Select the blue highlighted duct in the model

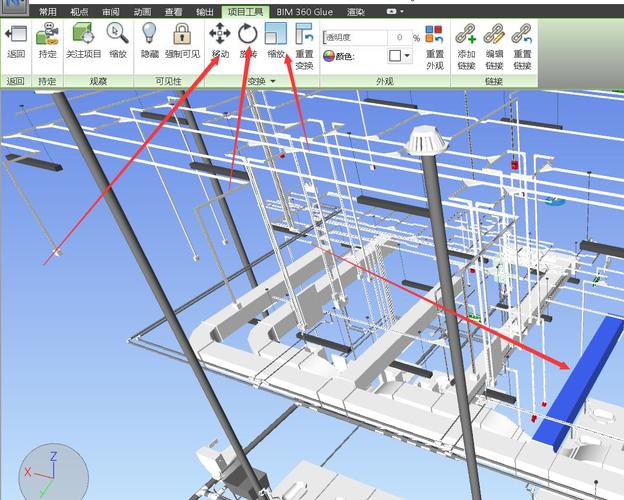[579, 384]
